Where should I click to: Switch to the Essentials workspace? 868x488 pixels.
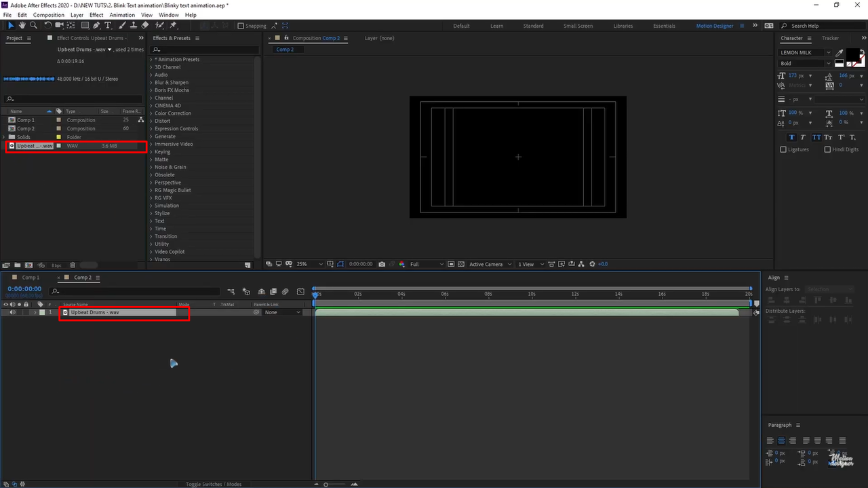click(x=664, y=26)
